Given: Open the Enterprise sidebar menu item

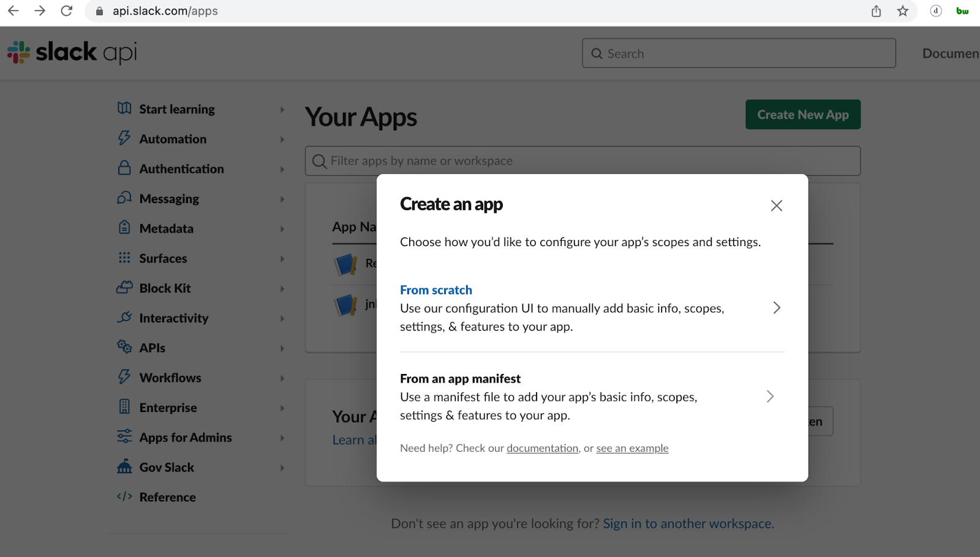Looking at the screenshot, I should click(x=168, y=408).
